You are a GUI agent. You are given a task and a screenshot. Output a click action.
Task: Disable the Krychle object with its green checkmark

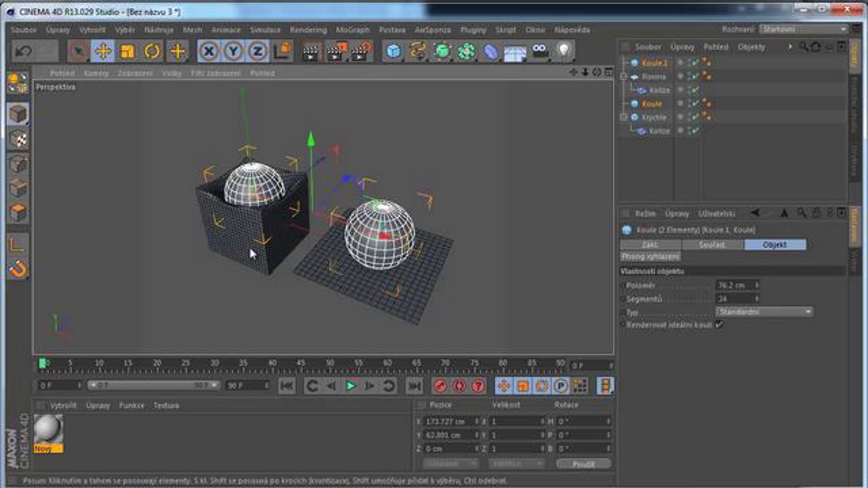695,117
